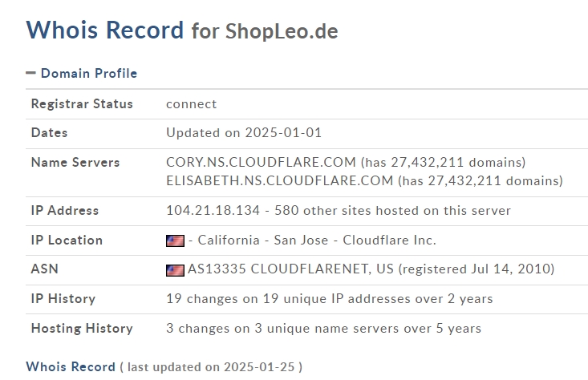
Task: Click the Domain Profile heading
Action: pos(89,74)
